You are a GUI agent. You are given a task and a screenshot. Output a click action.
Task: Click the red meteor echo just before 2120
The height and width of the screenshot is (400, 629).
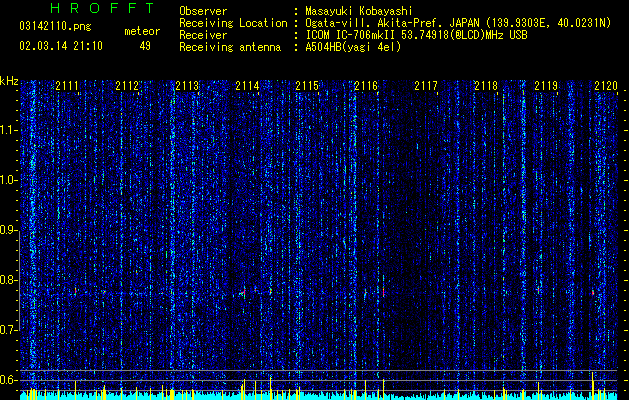(592, 292)
